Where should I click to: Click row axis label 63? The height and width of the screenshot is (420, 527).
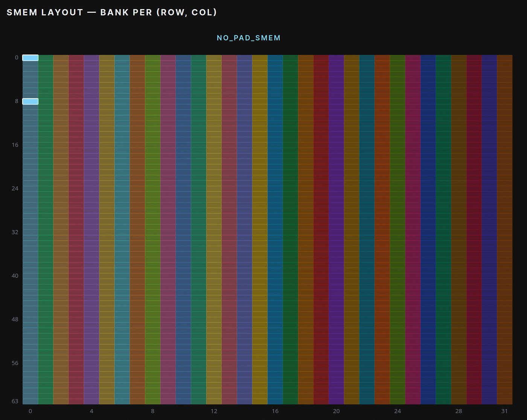(15, 401)
